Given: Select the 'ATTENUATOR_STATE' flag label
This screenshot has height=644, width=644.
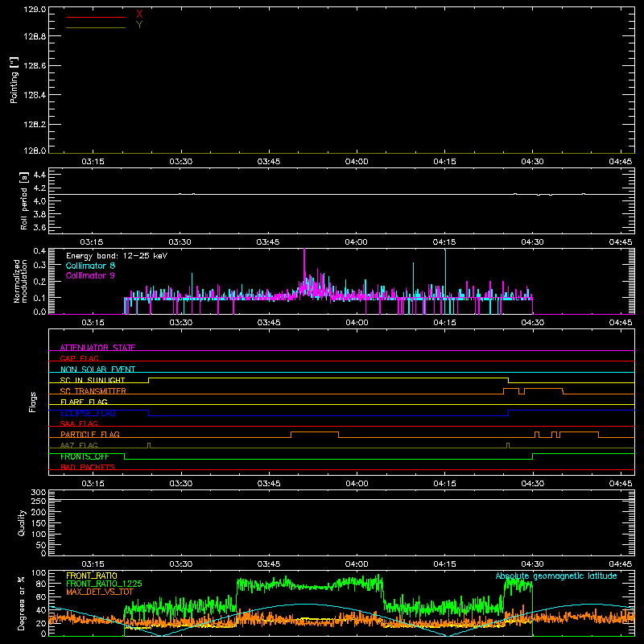Looking at the screenshot, I should click(x=97, y=348).
